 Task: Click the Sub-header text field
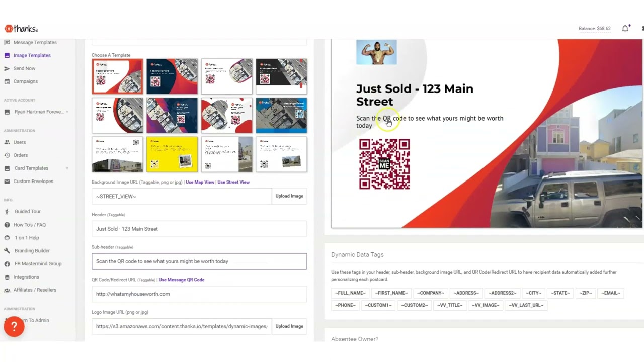click(199, 261)
